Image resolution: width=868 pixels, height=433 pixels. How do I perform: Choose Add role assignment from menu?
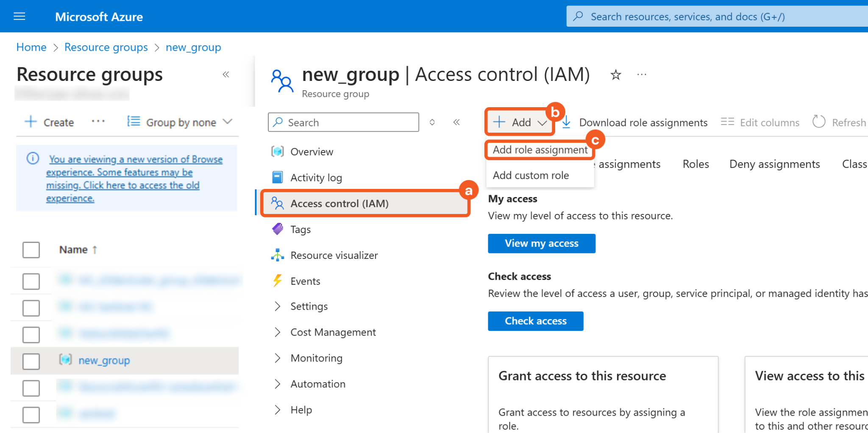540,150
